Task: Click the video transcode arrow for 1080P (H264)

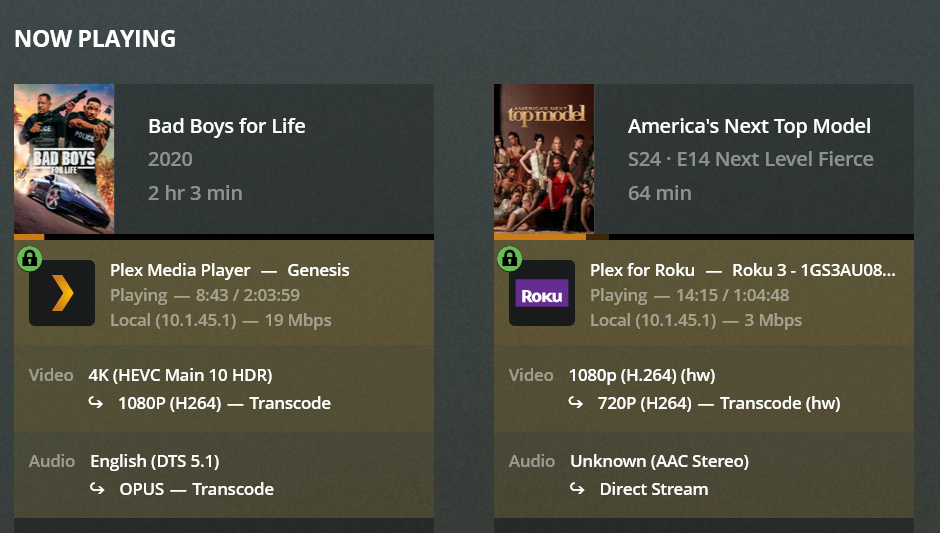Action: [96, 402]
